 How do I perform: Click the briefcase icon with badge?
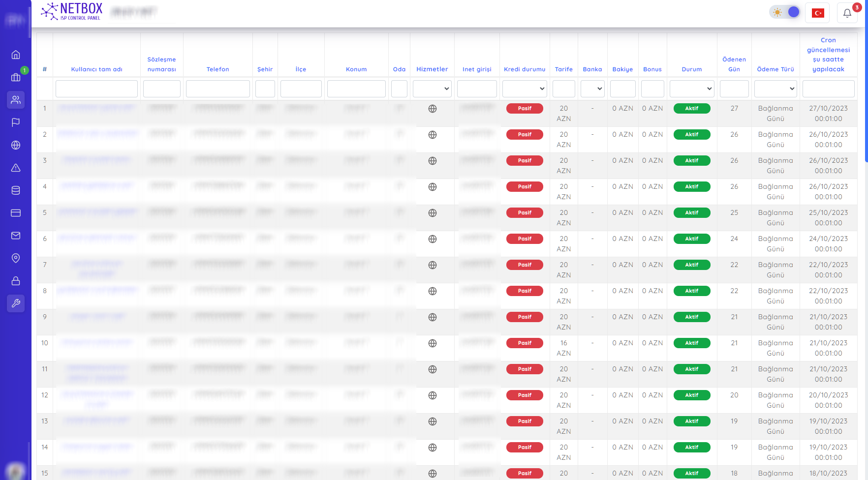pos(16,77)
